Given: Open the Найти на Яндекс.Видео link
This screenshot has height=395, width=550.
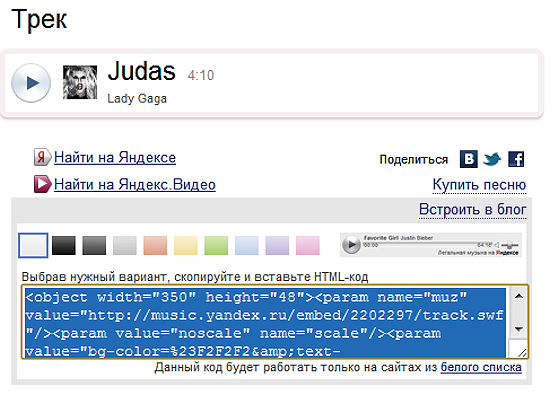Looking at the screenshot, I should click(135, 184).
